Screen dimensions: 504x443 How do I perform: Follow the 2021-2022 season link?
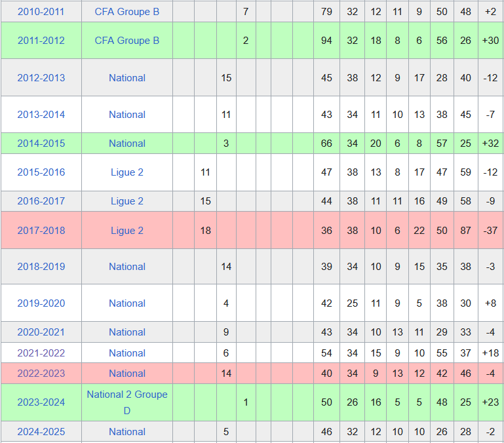coord(41,353)
